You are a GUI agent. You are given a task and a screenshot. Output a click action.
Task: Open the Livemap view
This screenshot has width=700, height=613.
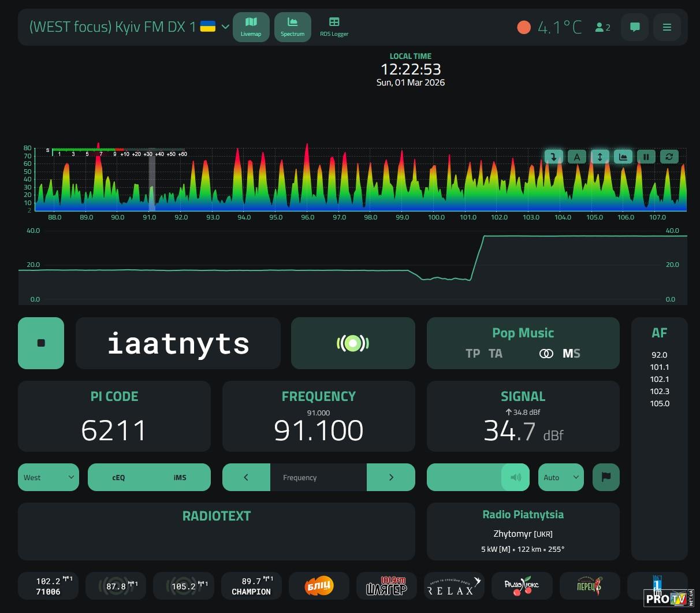click(251, 27)
